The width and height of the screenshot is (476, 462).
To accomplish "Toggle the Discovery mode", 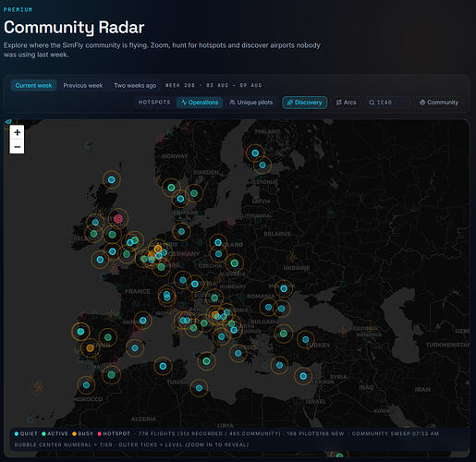I will tap(304, 103).
